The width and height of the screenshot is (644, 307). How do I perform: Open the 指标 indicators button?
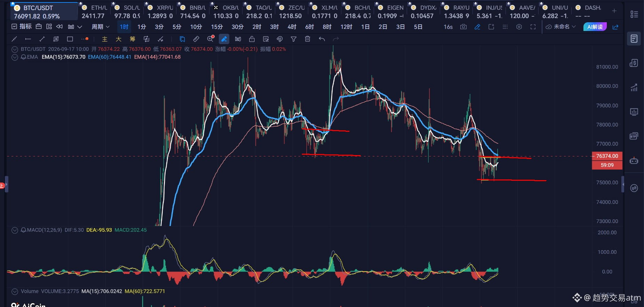click(x=22, y=26)
